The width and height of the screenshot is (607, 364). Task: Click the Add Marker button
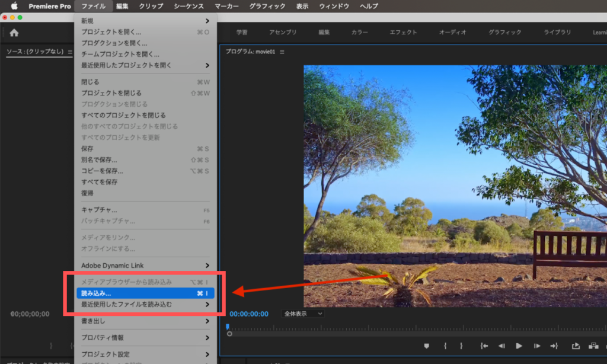coord(426,346)
